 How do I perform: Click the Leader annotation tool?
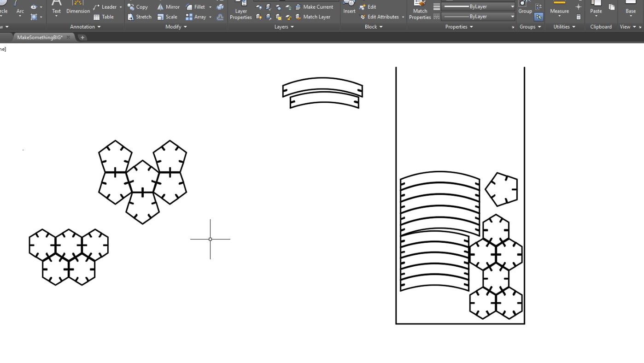click(105, 7)
